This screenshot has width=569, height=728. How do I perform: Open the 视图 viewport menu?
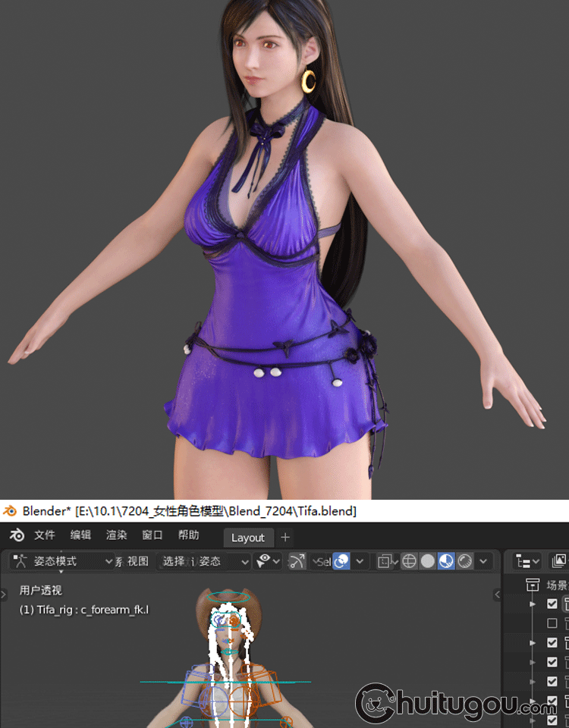click(x=137, y=561)
